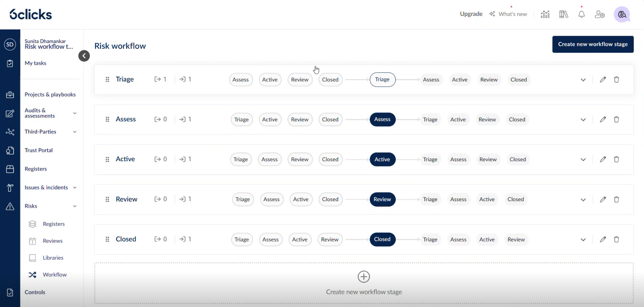Image resolution: width=644 pixels, height=307 pixels.
Task: Click pencil icon for Review stage
Action: pyautogui.click(x=603, y=199)
